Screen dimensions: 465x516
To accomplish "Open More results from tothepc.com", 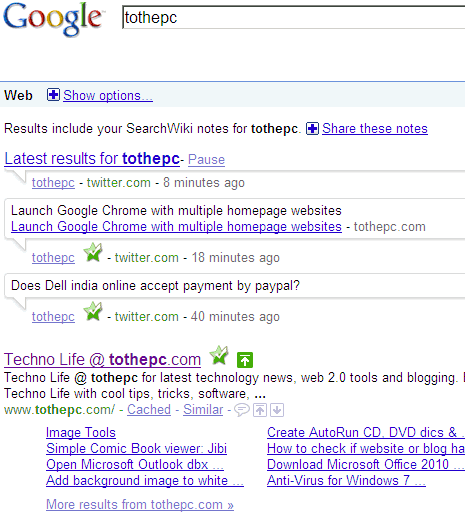I will pos(140,505).
